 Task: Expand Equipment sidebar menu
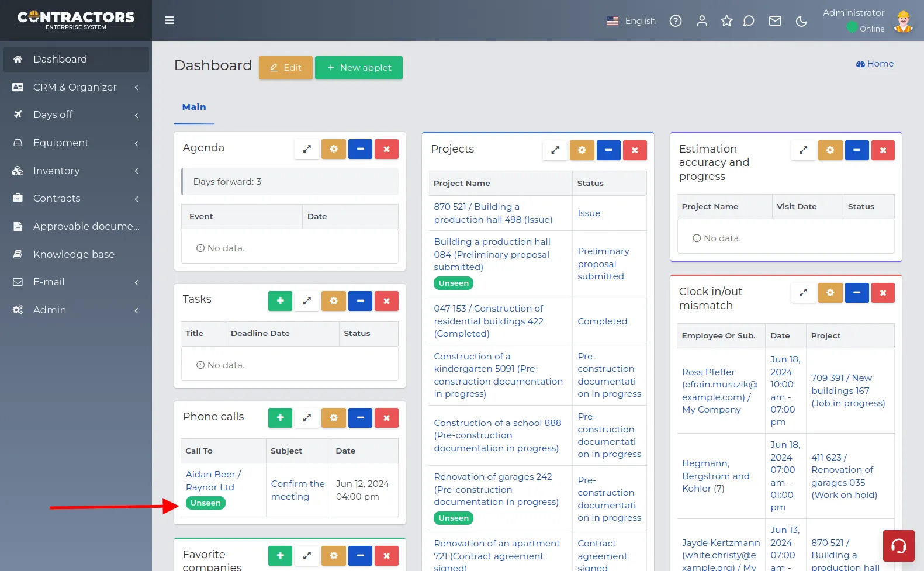pyautogui.click(x=76, y=143)
